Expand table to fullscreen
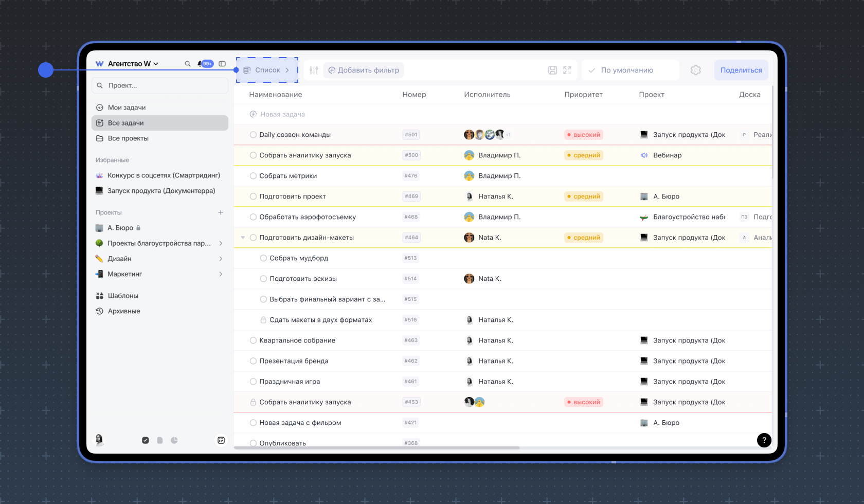 coord(567,70)
